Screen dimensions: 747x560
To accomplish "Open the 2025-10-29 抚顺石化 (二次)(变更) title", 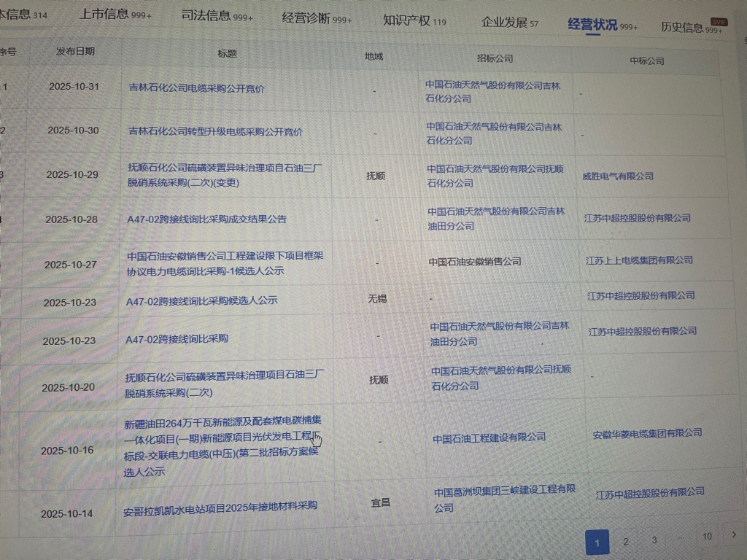I will tap(225, 175).
